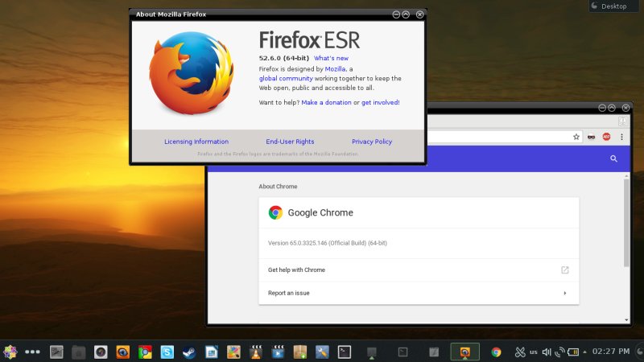Click Make a donation link
Image resolution: width=644 pixels, height=362 pixels.
pyautogui.click(x=327, y=103)
